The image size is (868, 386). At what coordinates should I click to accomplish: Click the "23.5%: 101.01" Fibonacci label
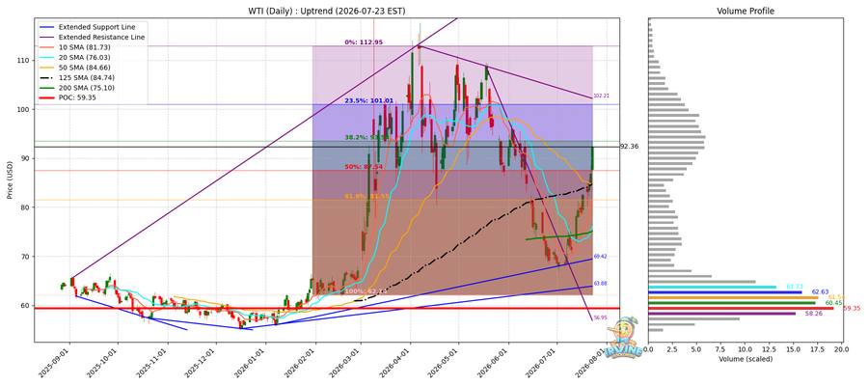(x=368, y=100)
